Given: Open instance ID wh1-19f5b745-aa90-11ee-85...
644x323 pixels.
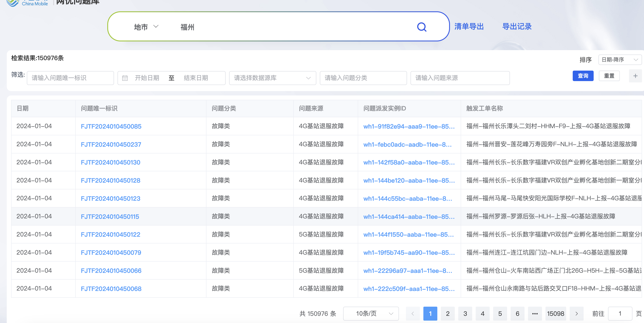Looking at the screenshot, I should 409,253.
